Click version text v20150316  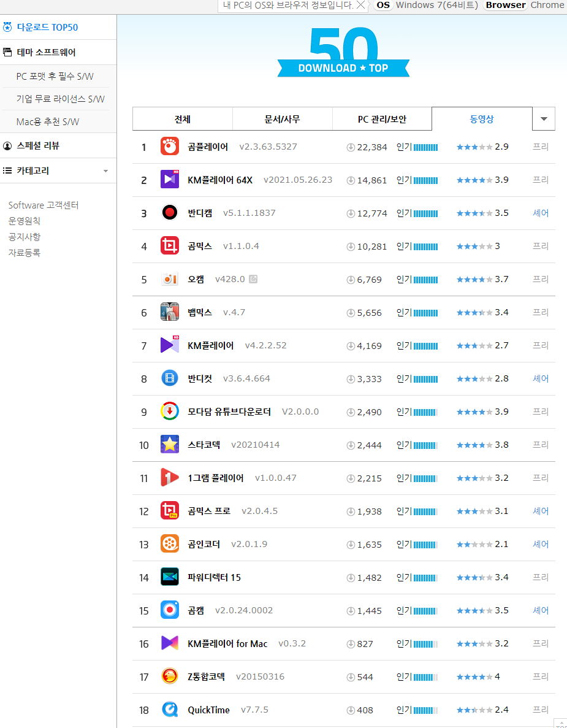(261, 676)
